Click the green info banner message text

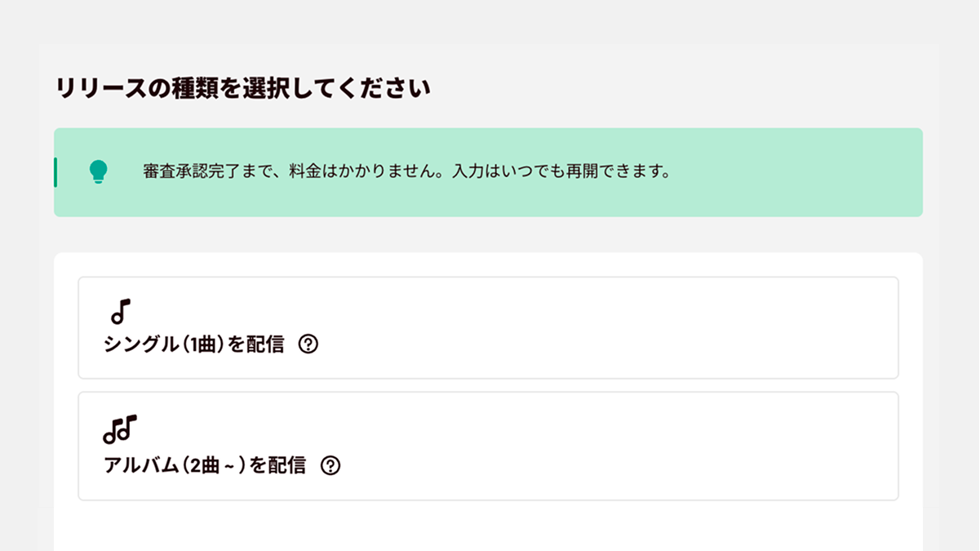click(x=406, y=173)
